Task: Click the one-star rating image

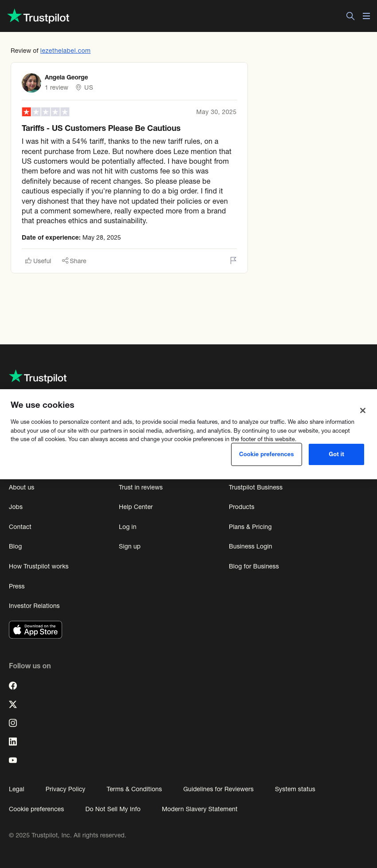Action: point(46,112)
